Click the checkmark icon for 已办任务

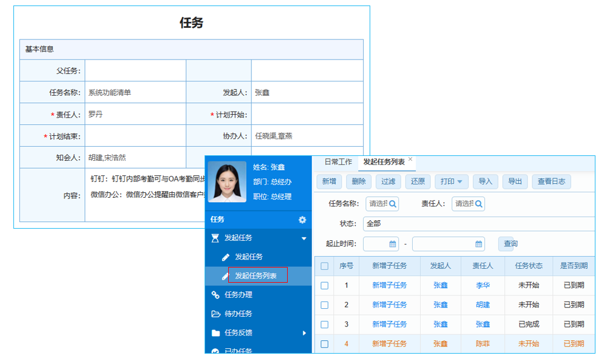[x=214, y=349]
